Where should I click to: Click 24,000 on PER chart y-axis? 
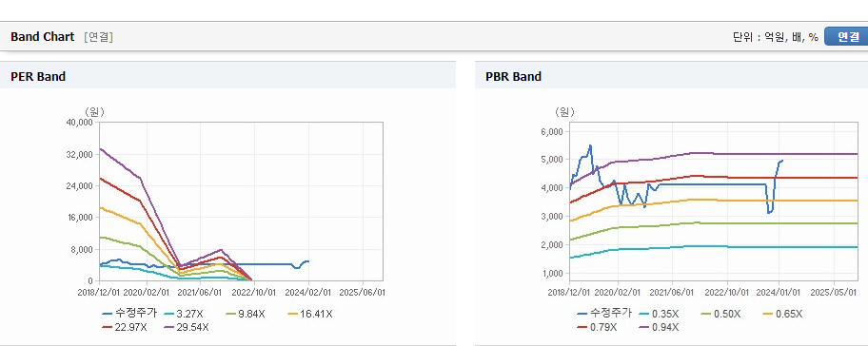click(80, 186)
